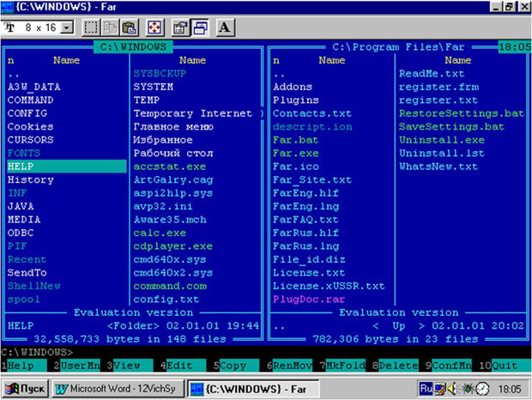Screen dimensions: 532x400
Task: Click 4 Edit function key
Action: 183,366
